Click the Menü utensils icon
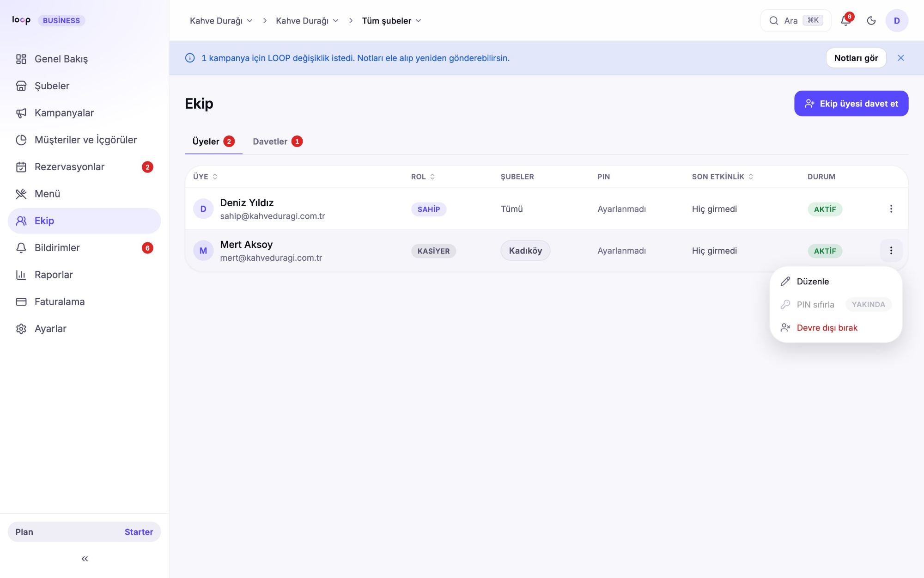The width and height of the screenshot is (924, 578). (x=21, y=194)
